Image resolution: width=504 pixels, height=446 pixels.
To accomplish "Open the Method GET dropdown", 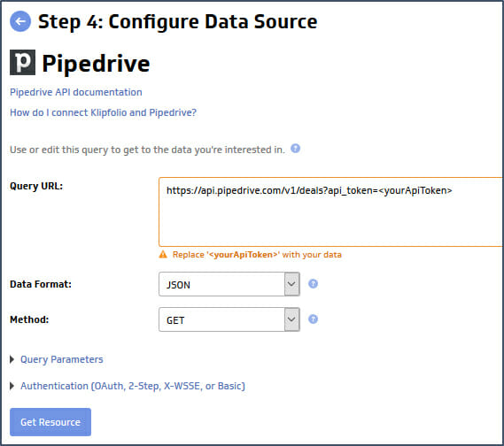I will [x=229, y=319].
